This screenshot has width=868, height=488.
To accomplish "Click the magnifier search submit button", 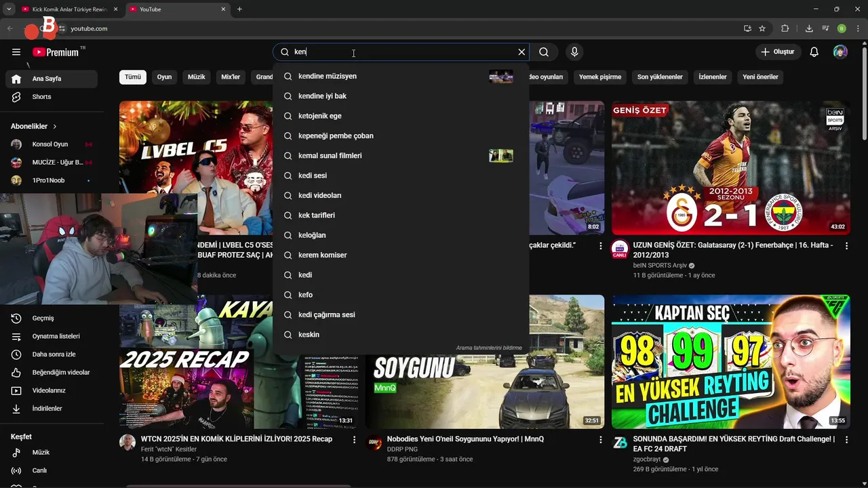I will [544, 52].
